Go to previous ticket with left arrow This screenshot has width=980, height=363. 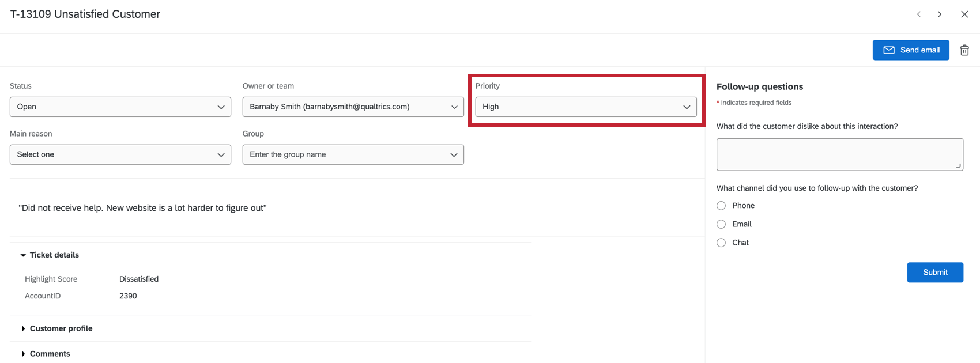point(919,14)
